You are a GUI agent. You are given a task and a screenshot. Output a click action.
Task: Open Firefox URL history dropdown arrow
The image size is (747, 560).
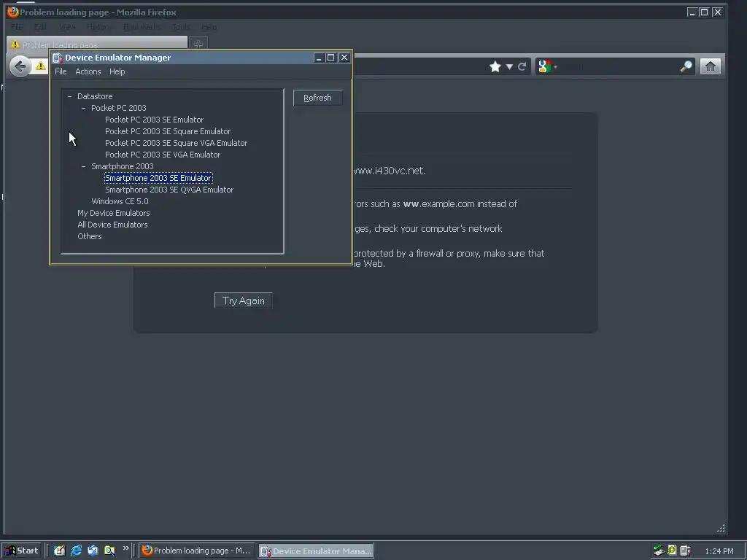point(509,66)
